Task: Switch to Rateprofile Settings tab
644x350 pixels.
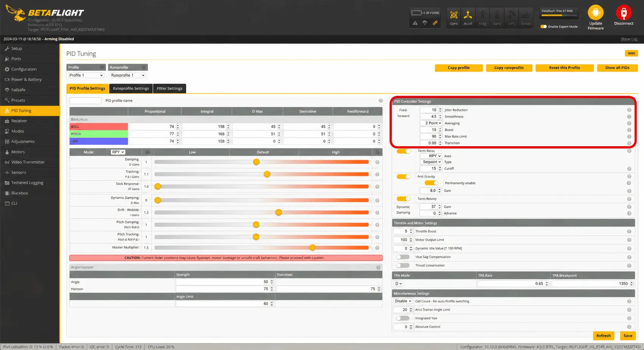Action: 131,89
